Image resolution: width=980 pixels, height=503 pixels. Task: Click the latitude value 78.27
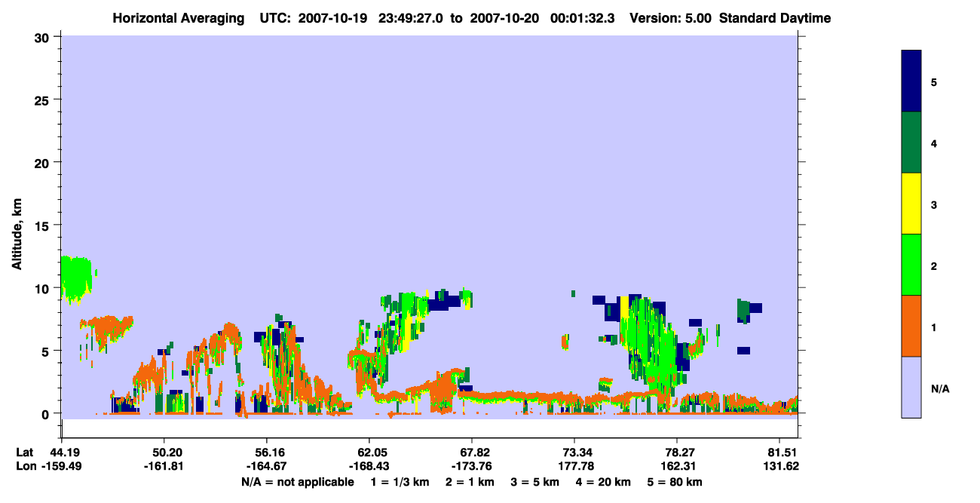click(x=677, y=452)
